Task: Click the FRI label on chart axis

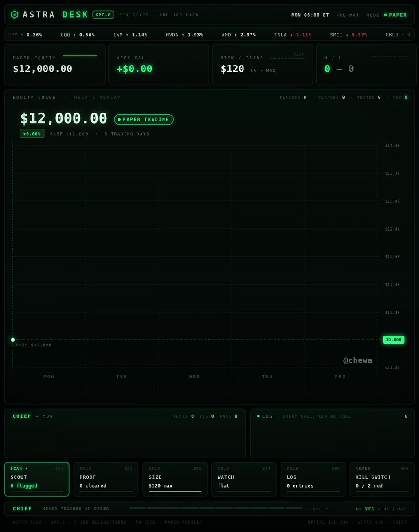Action: click(x=341, y=376)
